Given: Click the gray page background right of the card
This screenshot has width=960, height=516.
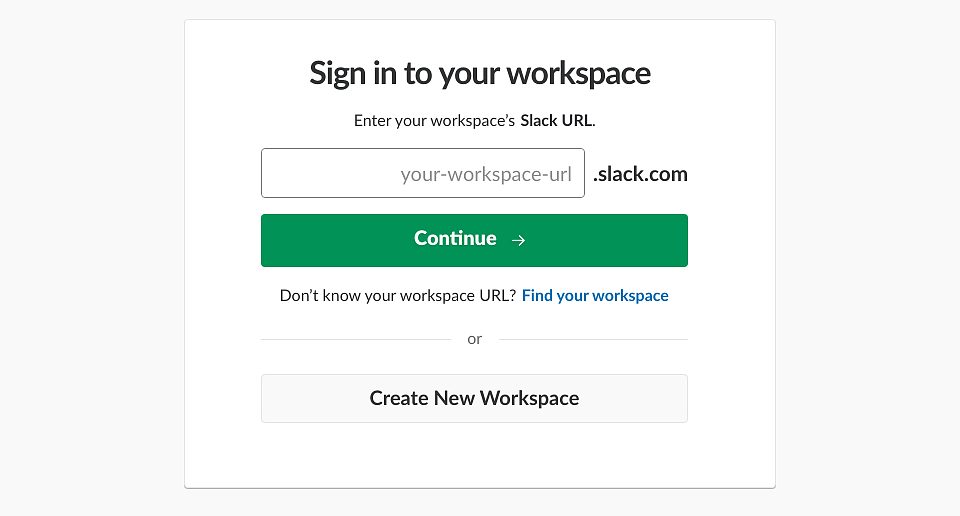Looking at the screenshot, I should tap(868, 258).
